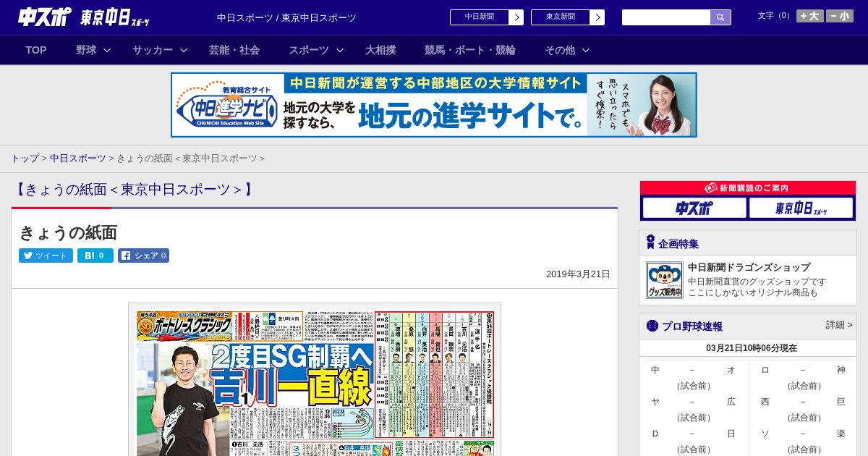Go to TOP menu item

(36, 50)
